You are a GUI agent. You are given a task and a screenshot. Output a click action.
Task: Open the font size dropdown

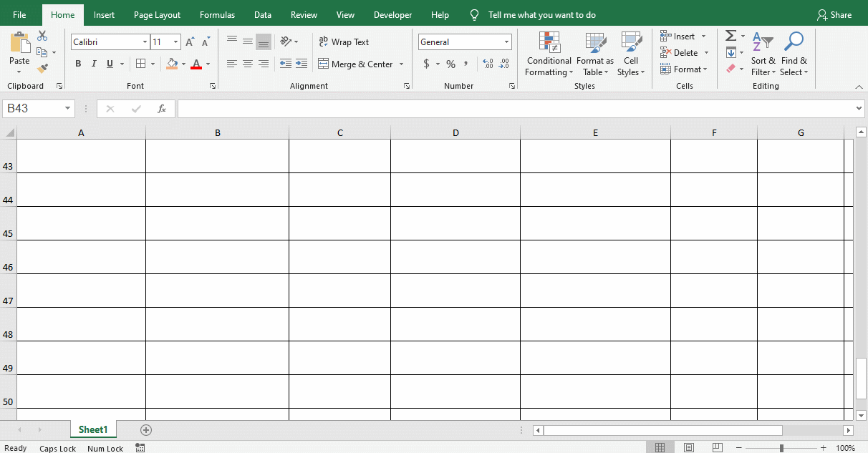click(x=175, y=42)
